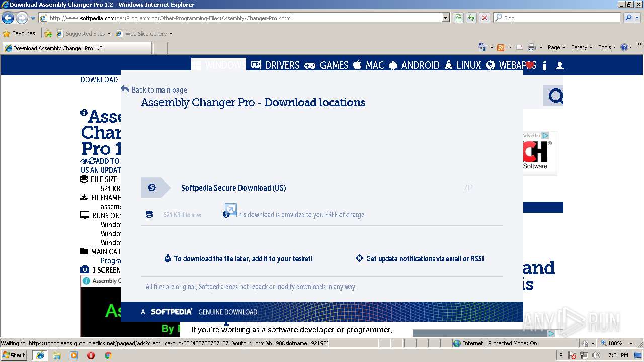Open Windows Explorer folder on taskbar
This screenshot has height=362, width=644.
[57, 355]
